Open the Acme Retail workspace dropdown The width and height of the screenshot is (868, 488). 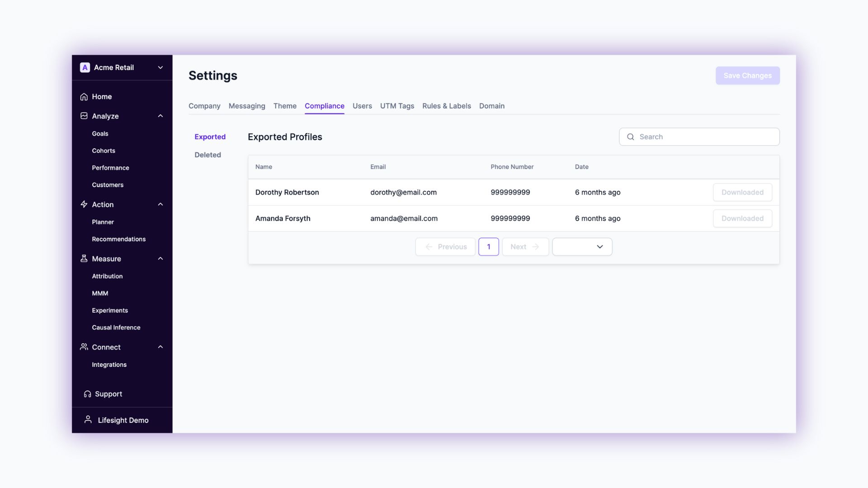pos(160,67)
